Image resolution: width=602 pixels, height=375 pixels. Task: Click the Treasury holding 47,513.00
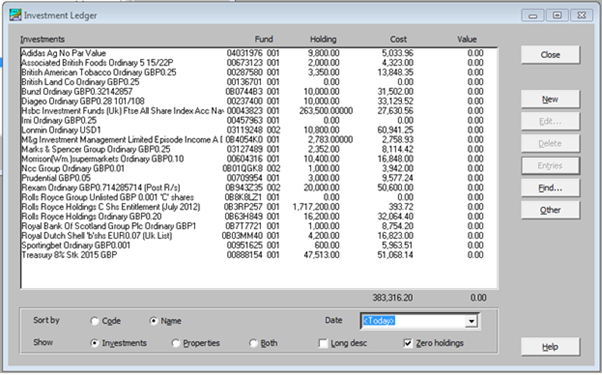coord(321,254)
